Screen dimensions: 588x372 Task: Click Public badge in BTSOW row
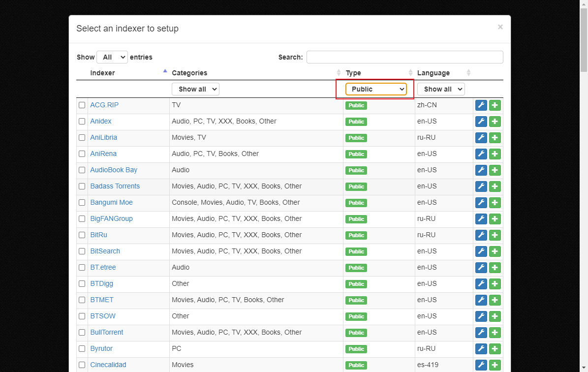[356, 316]
